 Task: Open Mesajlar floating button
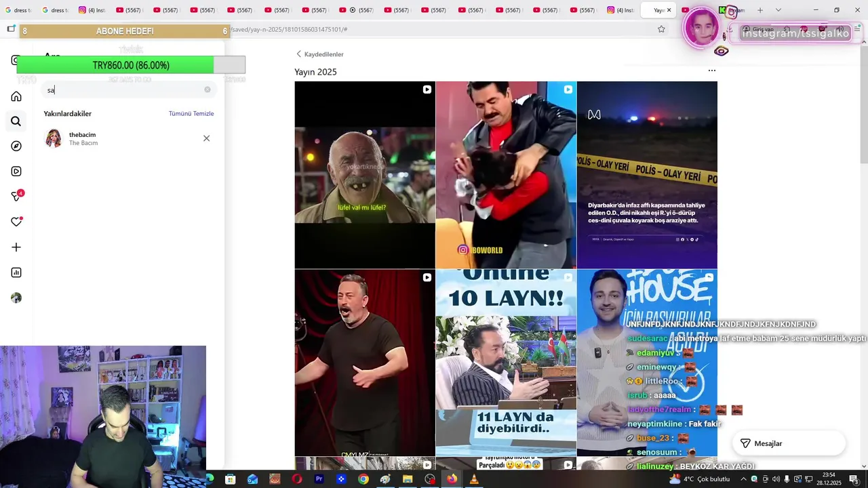[789, 443]
